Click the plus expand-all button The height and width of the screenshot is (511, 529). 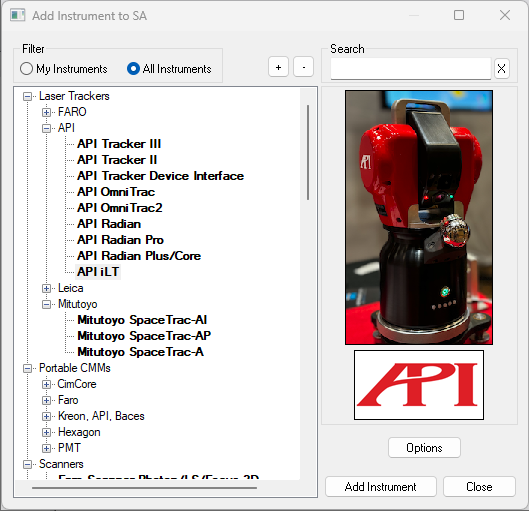click(278, 67)
